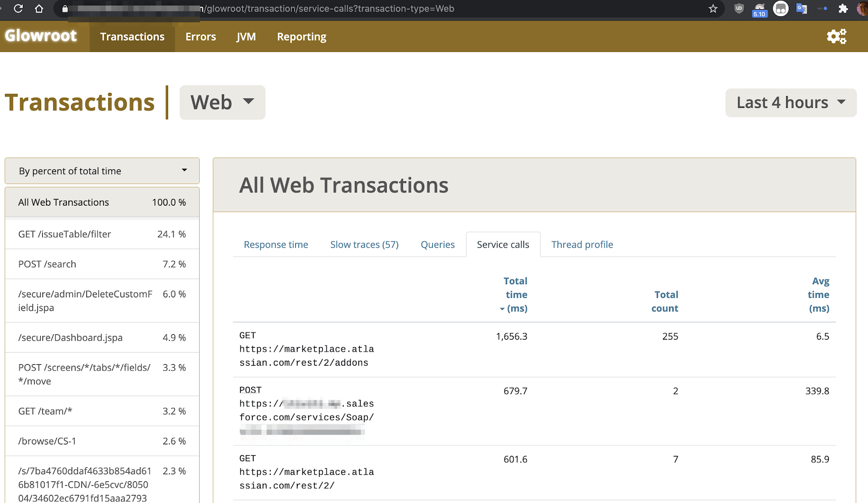Open the Reporting nav item
Viewport: 868px width, 503px height.
click(302, 37)
